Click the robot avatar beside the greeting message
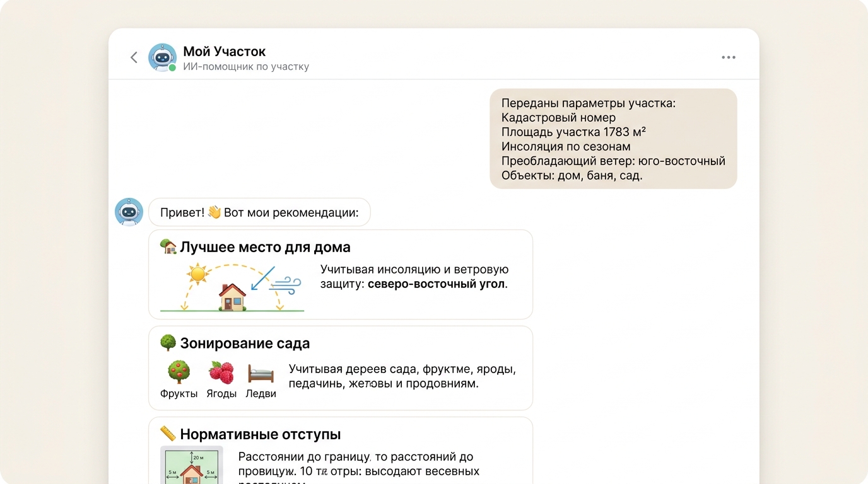The image size is (868, 484). (x=129, y=212)
